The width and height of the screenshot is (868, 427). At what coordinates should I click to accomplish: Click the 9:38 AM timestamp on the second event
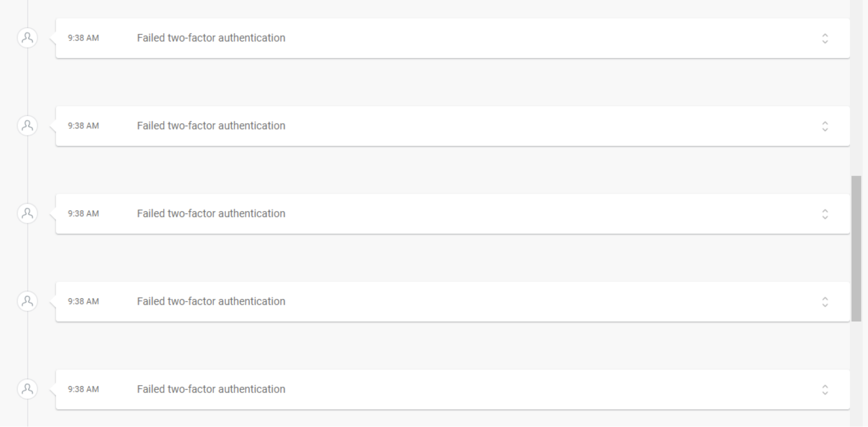point(83,126)
